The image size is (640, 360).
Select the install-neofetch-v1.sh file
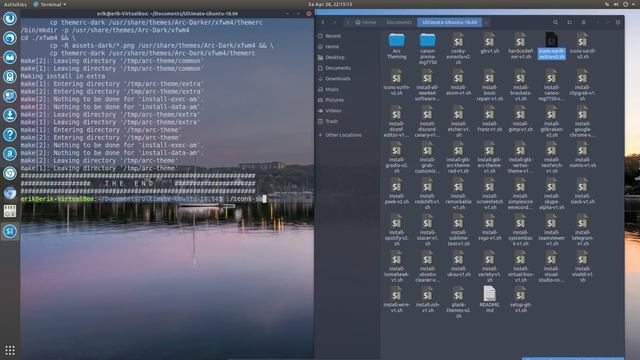pos(551,158)
